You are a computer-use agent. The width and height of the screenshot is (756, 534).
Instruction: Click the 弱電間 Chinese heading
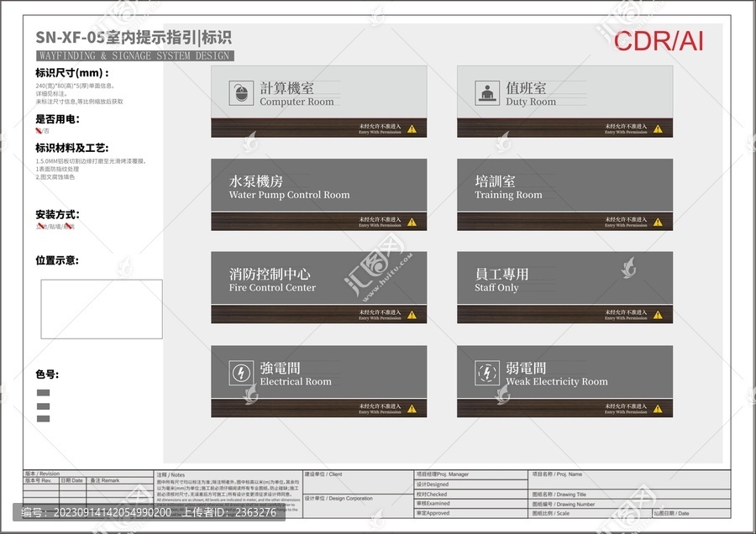526,368
